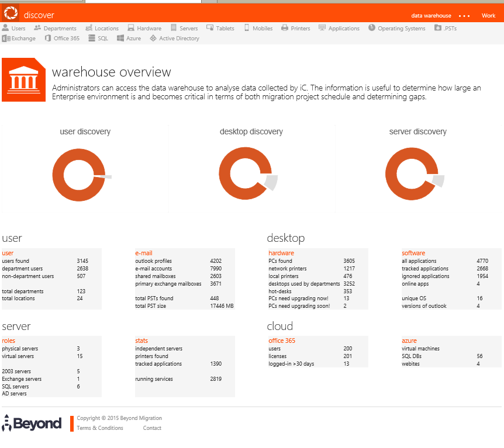Open the orange stats section heading
This screenshot has width=504, height=448.
tap(141, 341)
